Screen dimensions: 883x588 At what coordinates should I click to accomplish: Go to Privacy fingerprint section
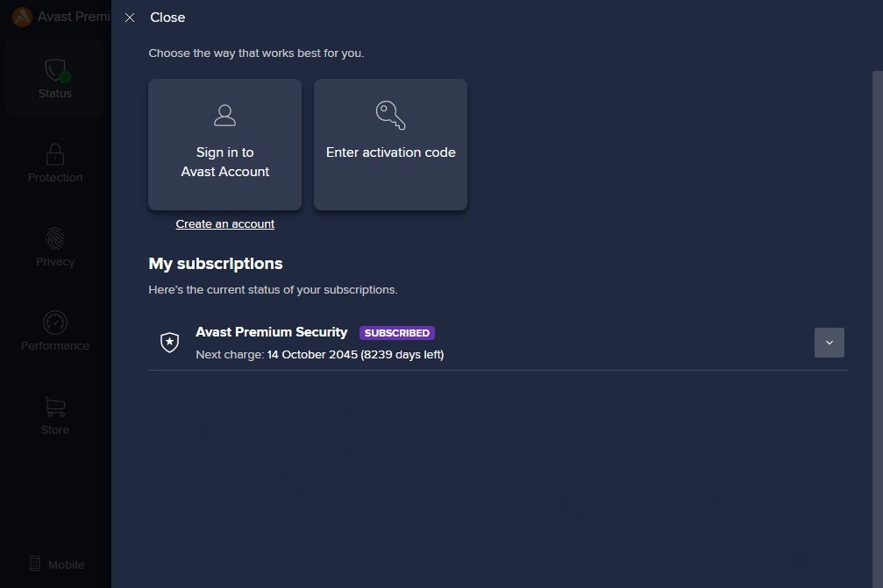(x=55, y=246)
